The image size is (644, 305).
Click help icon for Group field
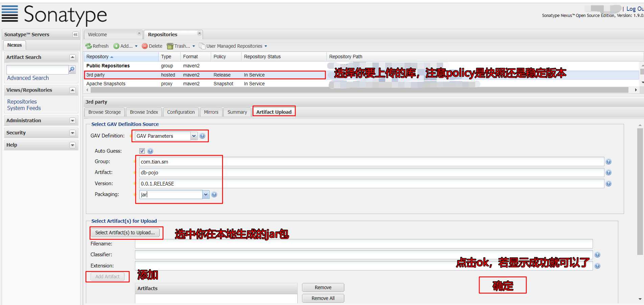608,162
